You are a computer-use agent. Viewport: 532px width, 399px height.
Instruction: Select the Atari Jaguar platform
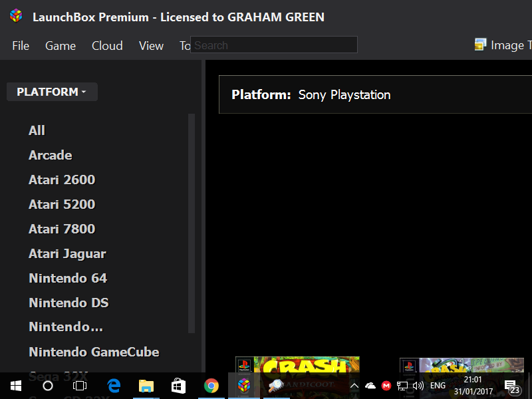tap(68, 254)
